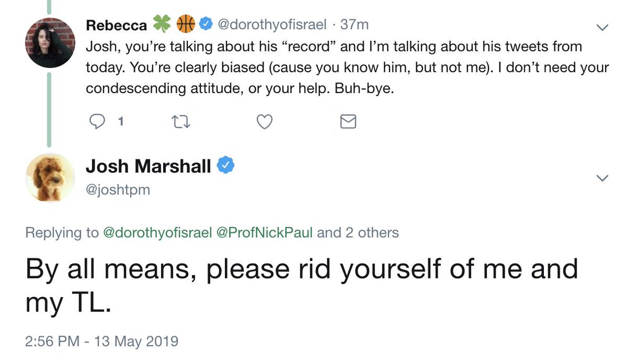Click the shamrock emoji next to Rebecca

(x=162, y=24)
